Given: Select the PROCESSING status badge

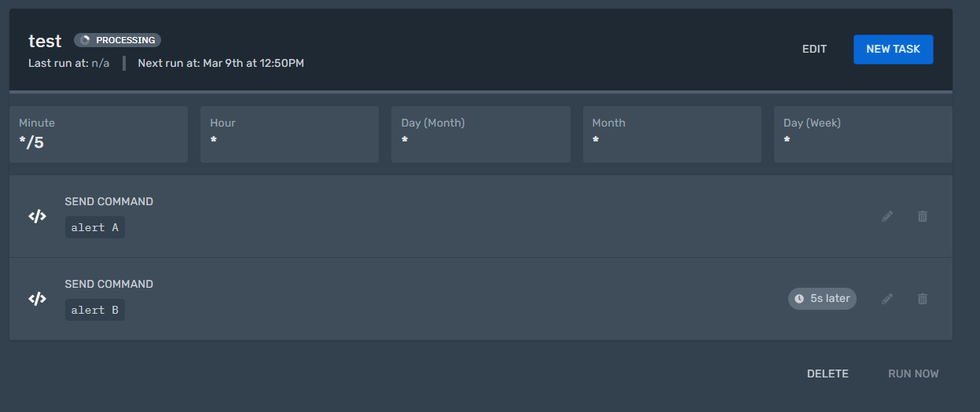Looking at the screenshot, I should click(x=117, y=40).
